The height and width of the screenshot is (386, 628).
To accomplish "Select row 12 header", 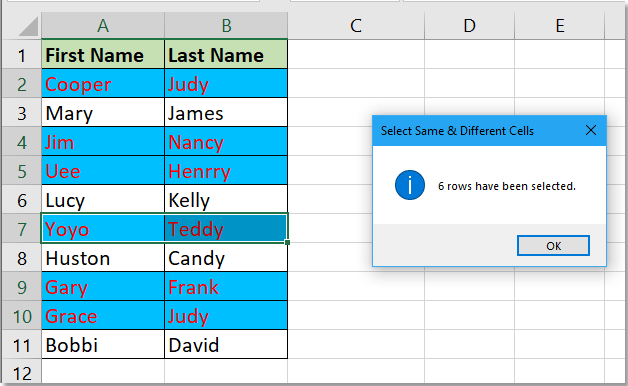I will point(22,373).
